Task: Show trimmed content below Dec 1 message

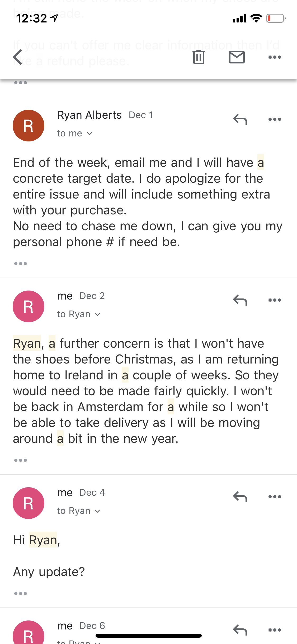Action: (21, 264)
